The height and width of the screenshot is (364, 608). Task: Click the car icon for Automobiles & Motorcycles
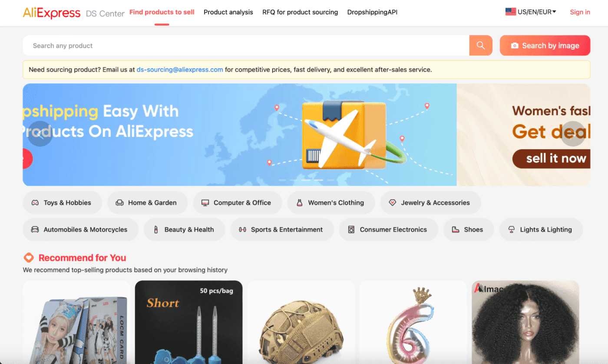[35, 230]
